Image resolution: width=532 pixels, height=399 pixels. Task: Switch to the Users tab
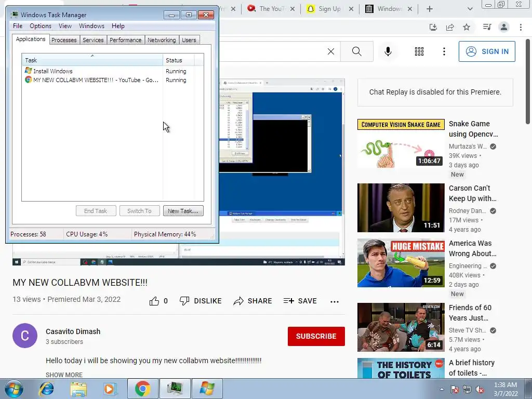click(189, 40)
